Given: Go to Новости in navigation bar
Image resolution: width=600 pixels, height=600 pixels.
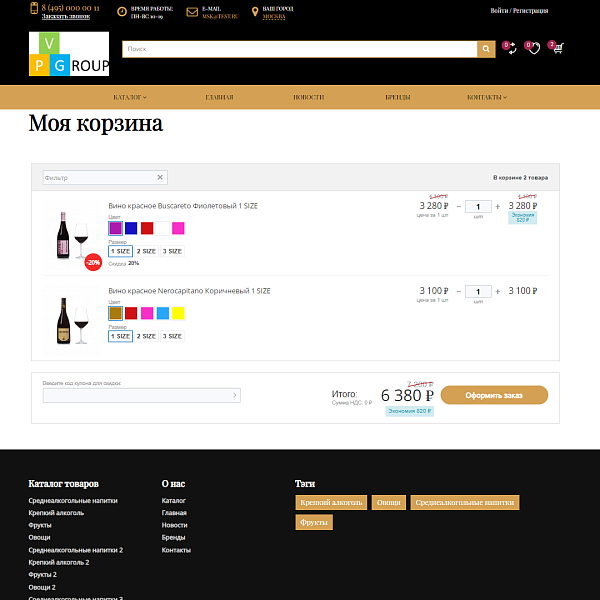Looking at the screenshot, I should click(308, 97).
